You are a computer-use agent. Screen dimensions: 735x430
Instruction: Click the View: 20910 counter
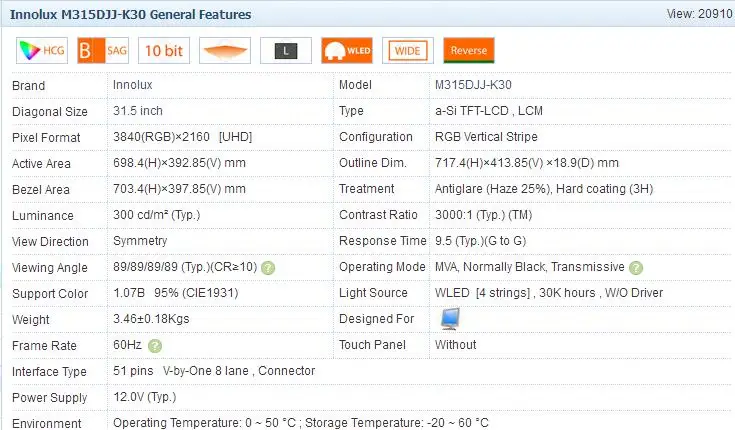tap(699, 14)
